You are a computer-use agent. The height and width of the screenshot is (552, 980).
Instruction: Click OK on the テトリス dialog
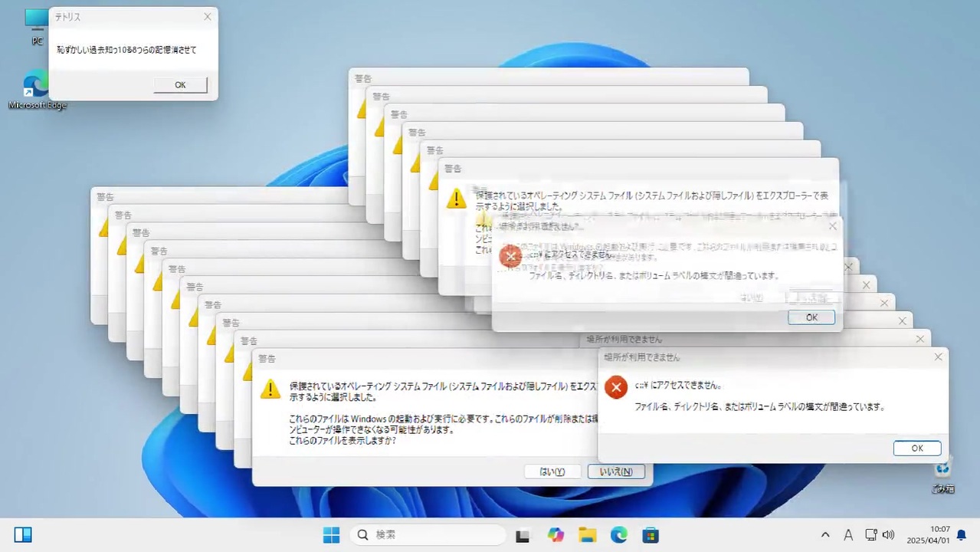click(180, 84)
